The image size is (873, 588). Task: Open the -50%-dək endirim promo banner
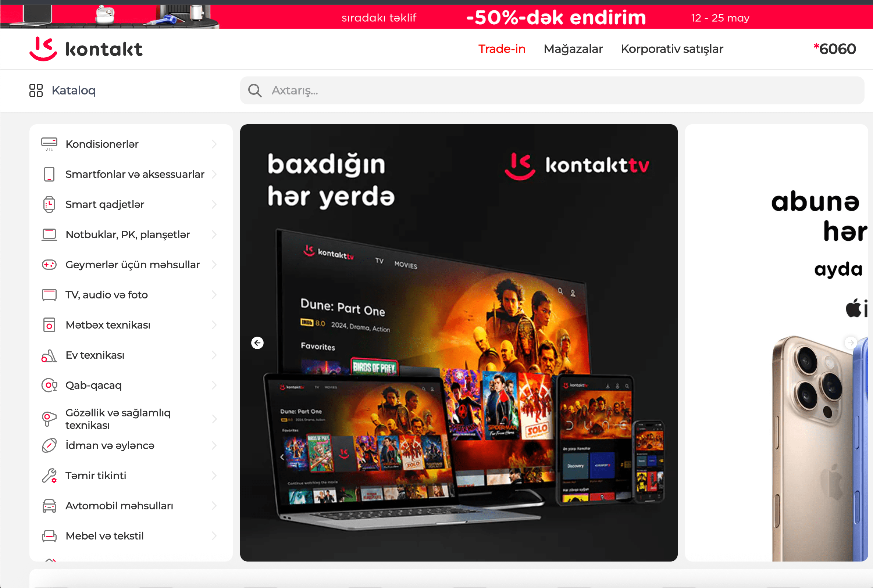tap(436, 17)
